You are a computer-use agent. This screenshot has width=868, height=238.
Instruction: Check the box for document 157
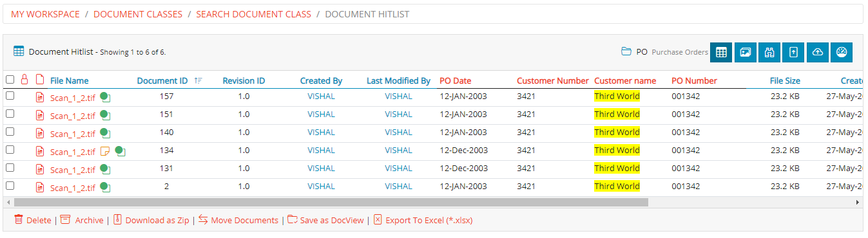[10, 95]
